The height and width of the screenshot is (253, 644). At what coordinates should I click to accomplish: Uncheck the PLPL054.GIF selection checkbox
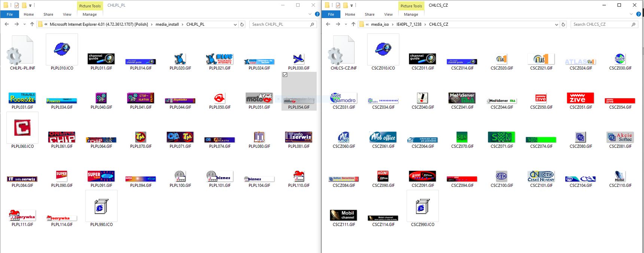285,75
